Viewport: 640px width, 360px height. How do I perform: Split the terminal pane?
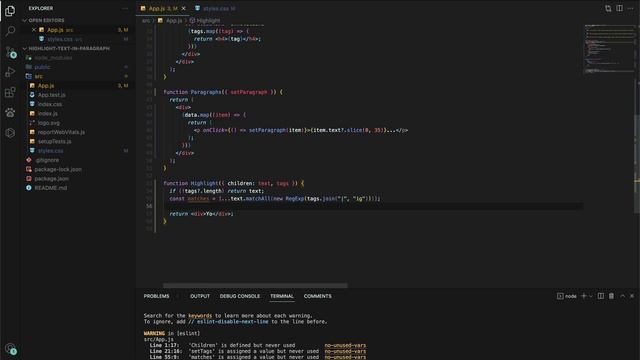tap(601, 296)
